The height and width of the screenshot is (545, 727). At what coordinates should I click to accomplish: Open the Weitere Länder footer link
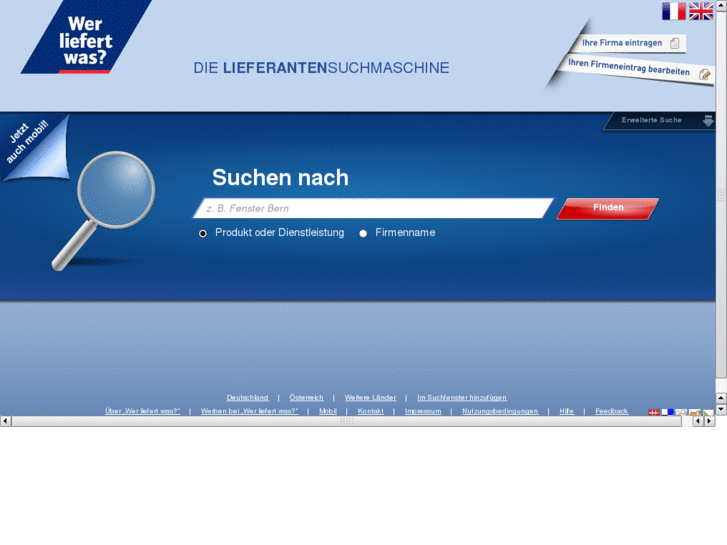point(370,398)
